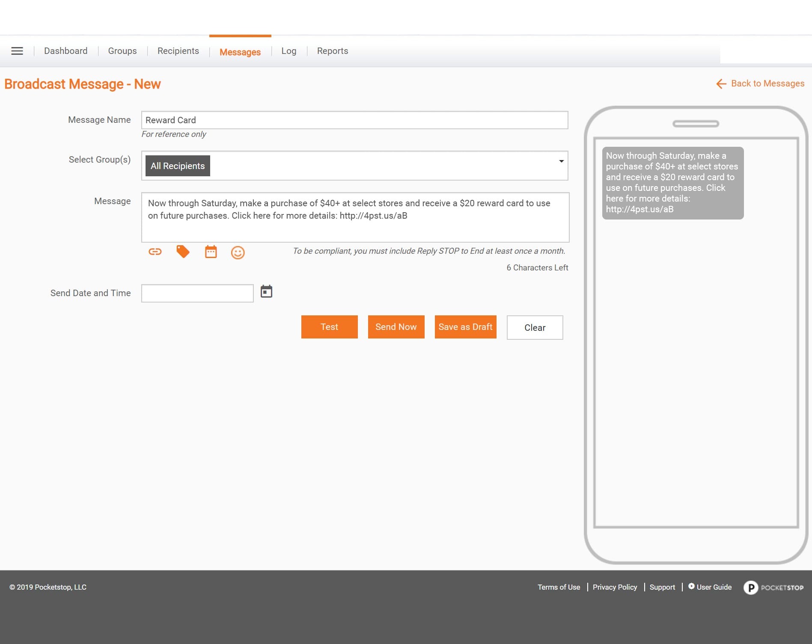Image resolution: width=812 pixels, height=644 pixels.
Task: Expand the Select Group(s) dropdown arrow
Action: pyautogui.click(x=561, y=161)
